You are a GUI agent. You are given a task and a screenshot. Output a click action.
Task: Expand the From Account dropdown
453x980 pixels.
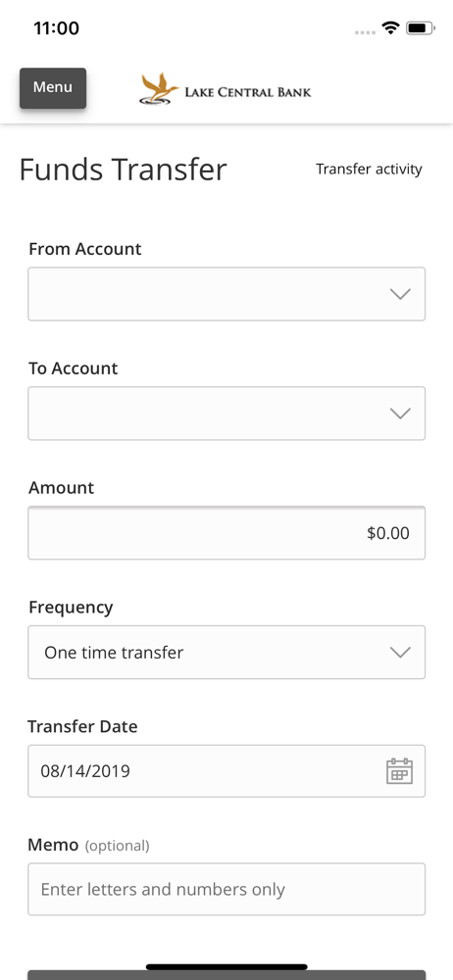[x=226, y=294]
